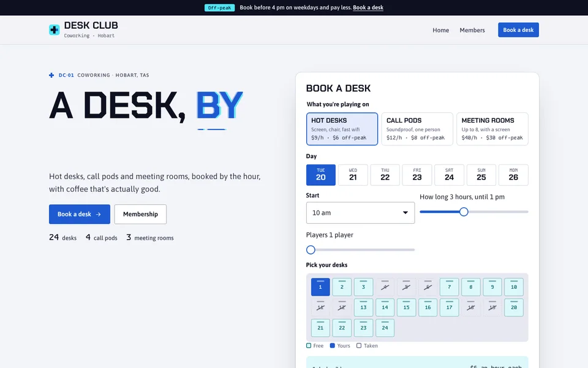Open the Start time dropdown arrow
Viewport: 588px width, 368px height.
point(405,213)
